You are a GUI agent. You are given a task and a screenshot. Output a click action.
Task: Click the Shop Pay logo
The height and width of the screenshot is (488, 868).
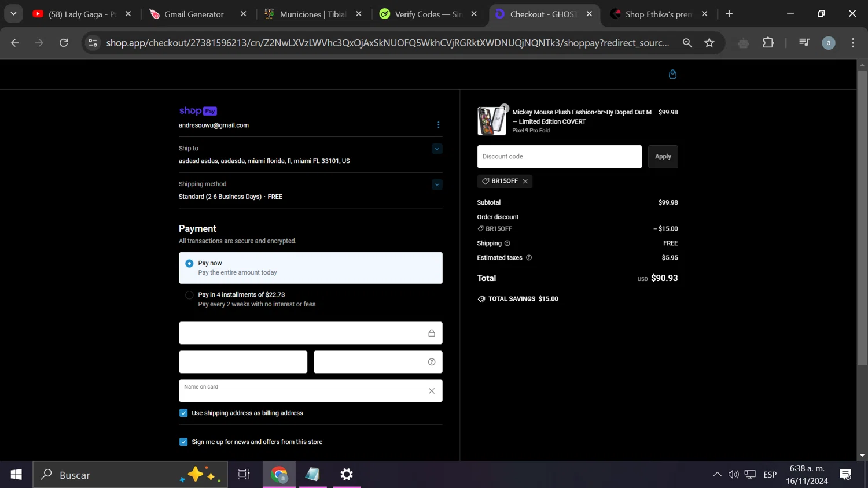tap(198, 111)
